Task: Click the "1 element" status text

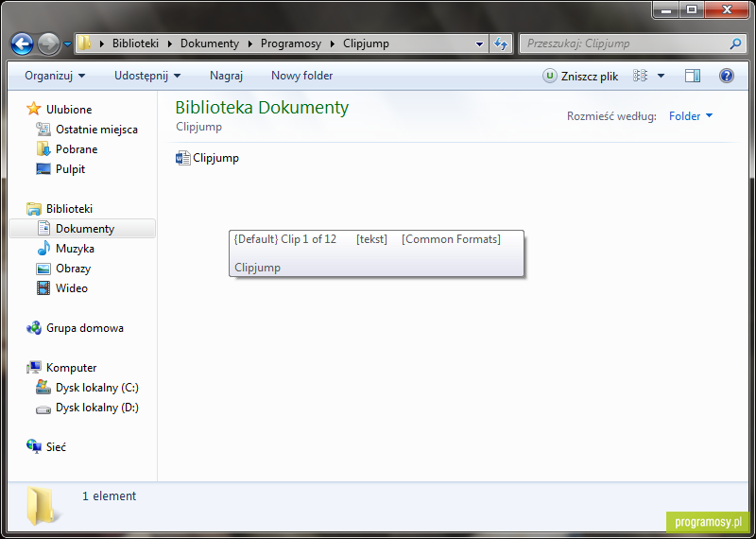Action: [x=109, y=496]
